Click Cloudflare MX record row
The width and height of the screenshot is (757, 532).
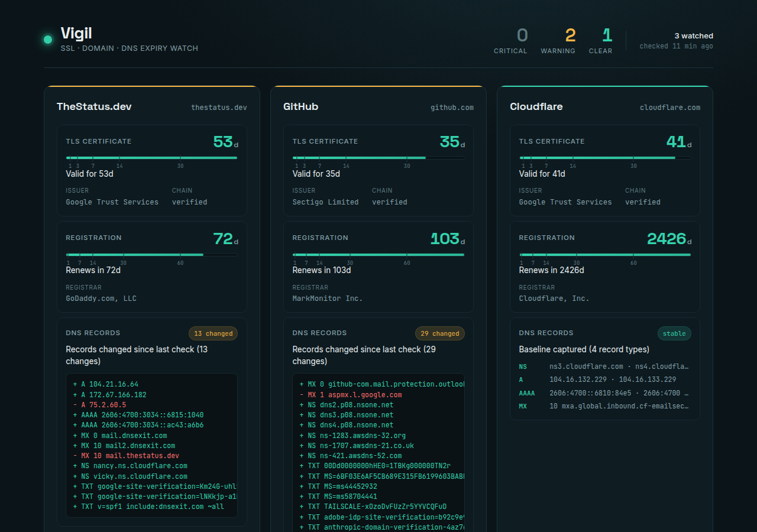(604, 406)
